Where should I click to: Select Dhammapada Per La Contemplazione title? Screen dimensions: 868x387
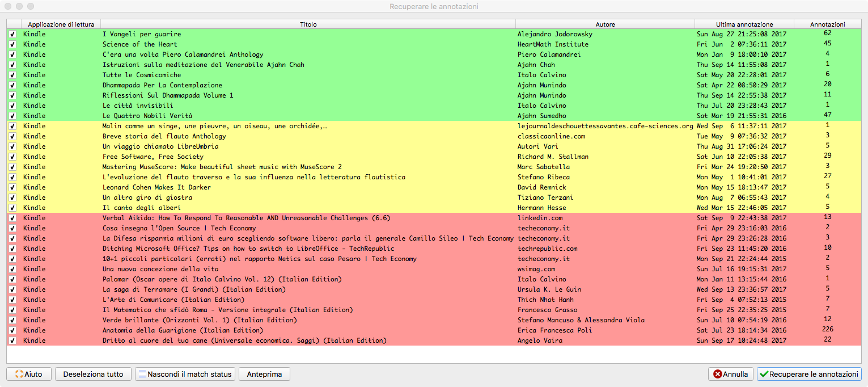pyautogui.click(x=162, y=85)
